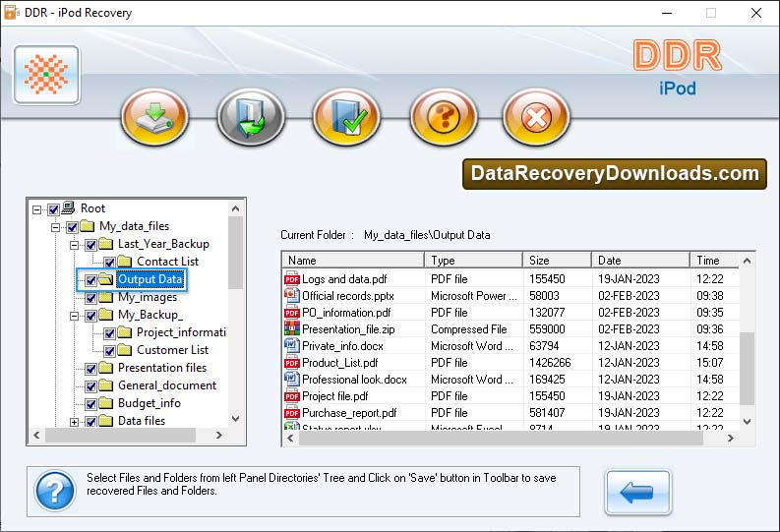Select size value 1426266 of Product_List.pdf
Image resolution: width=780 pixels, height=532 pixels.
coord(550,363)
